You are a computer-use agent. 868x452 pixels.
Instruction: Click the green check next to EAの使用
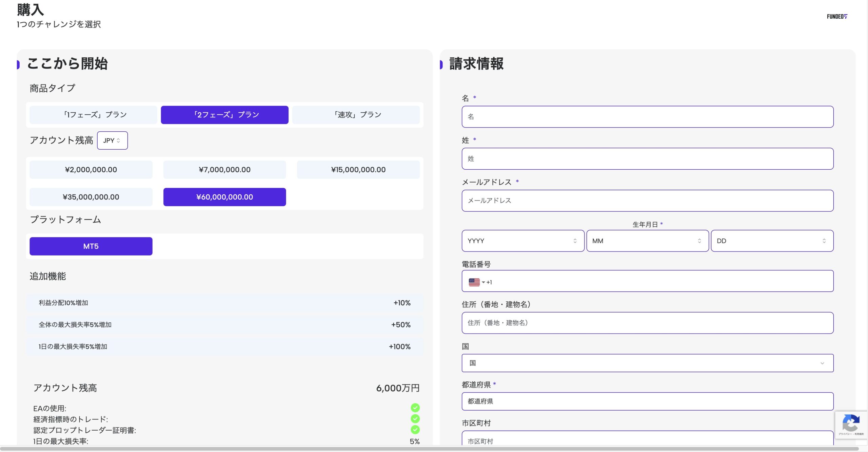pyautogui.click(x=415, y=408)
